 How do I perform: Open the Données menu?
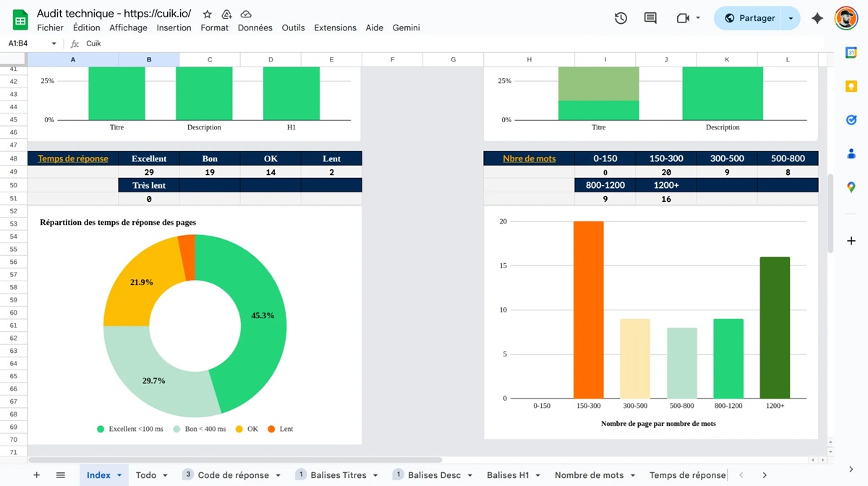255,27
